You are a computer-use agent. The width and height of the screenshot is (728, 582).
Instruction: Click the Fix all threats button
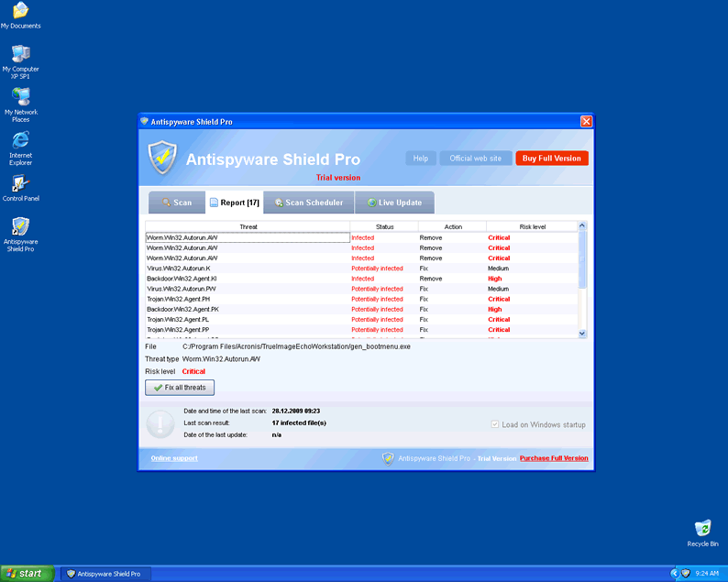point(180,388)
